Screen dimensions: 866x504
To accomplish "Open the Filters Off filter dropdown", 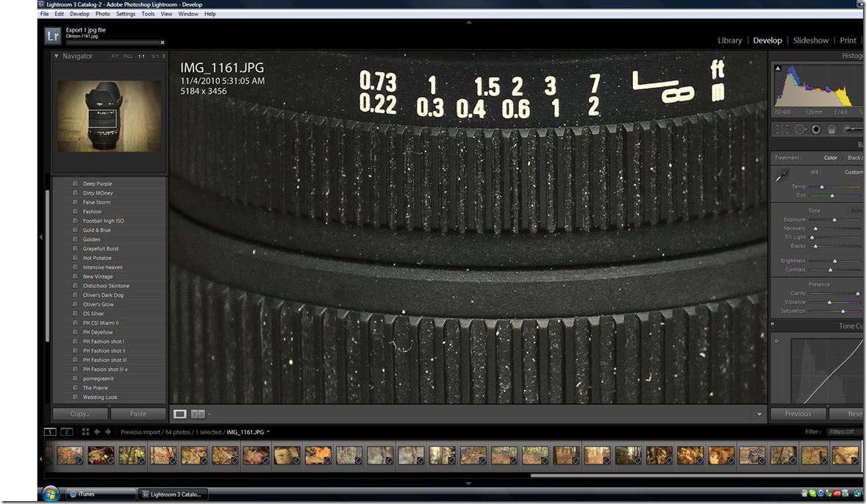I will click(x=844, y=432).
